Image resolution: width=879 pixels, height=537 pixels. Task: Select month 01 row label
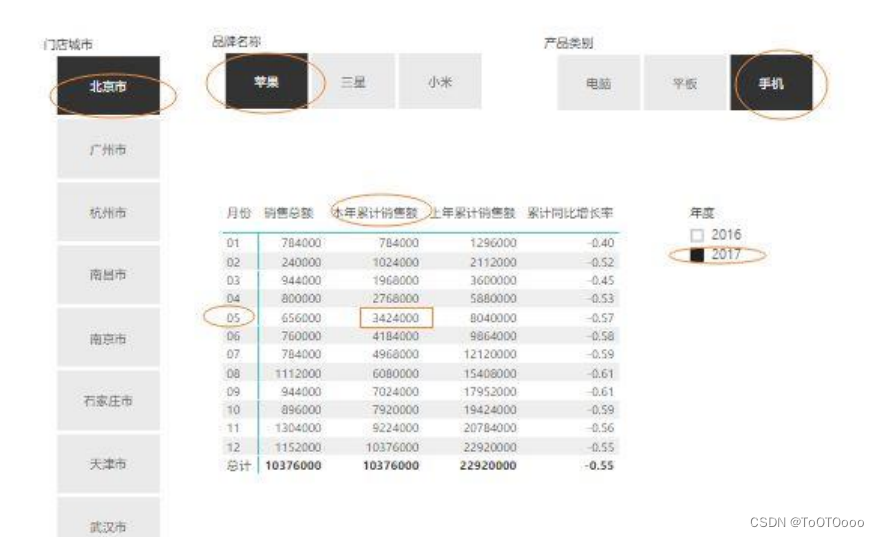pyautogui.click(x=233, y=243)
